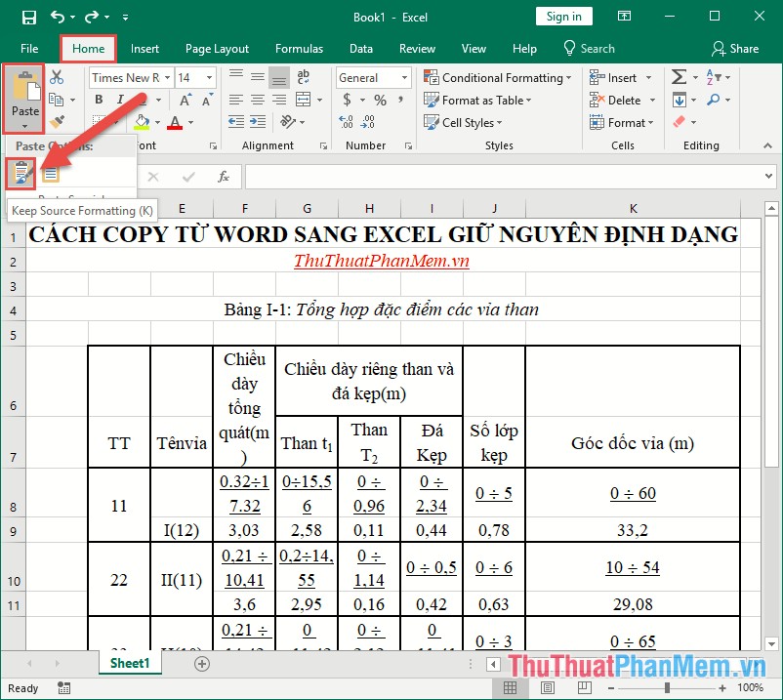
Task: Expand the General number format dropdown
Action: 405,77
